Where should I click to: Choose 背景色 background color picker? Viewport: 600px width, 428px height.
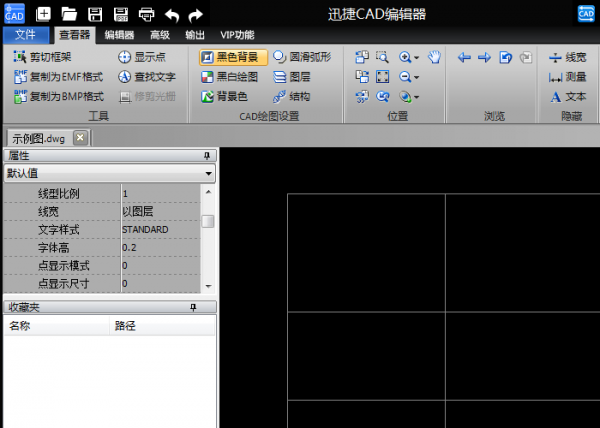pyautogui.click(x=229, y=97)
